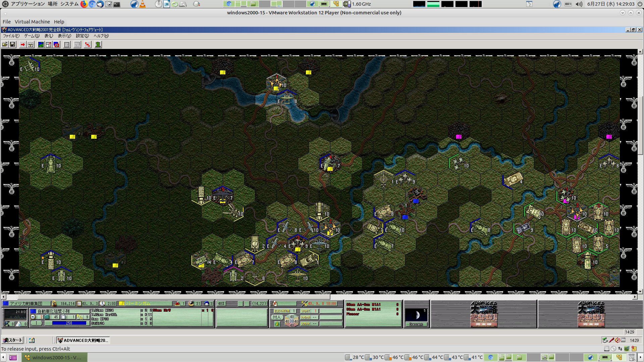Click the スタート start button

pos(12,340)
